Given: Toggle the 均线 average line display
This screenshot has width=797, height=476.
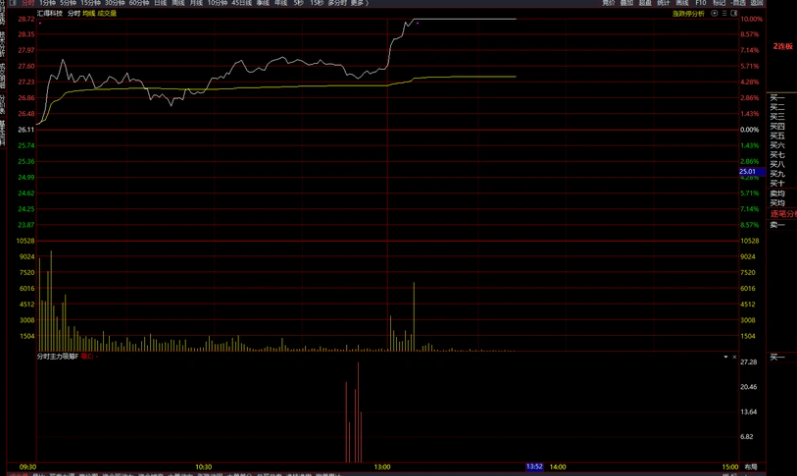Looking at the screenshot, I should (x=89, y=14).
